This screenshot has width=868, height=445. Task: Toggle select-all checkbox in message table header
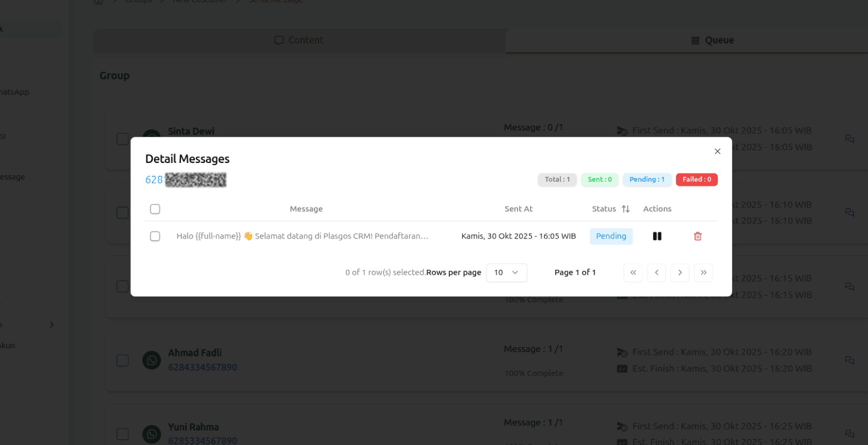click(155, 209)
